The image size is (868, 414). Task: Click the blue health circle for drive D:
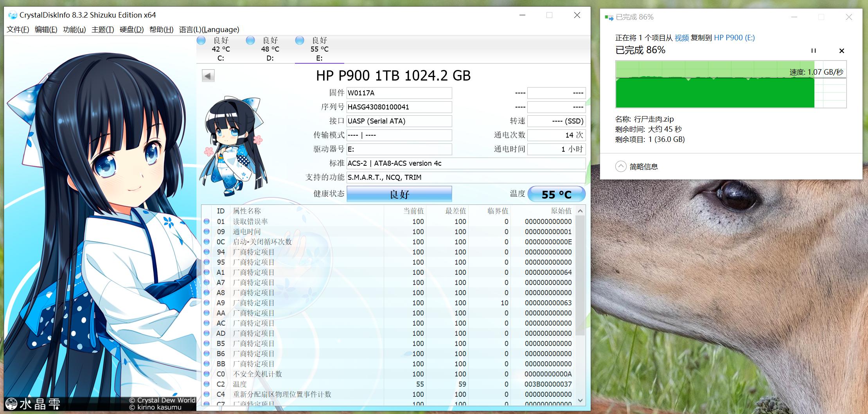[251, 40]
